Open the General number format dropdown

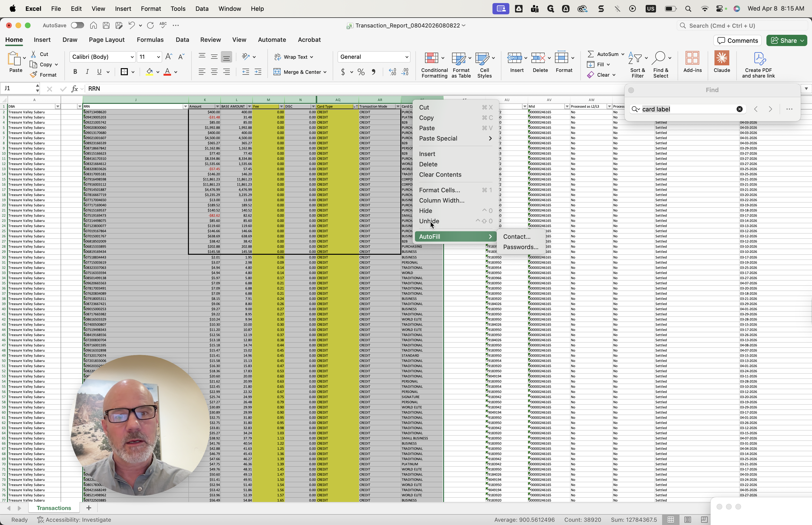coord(406,57)
